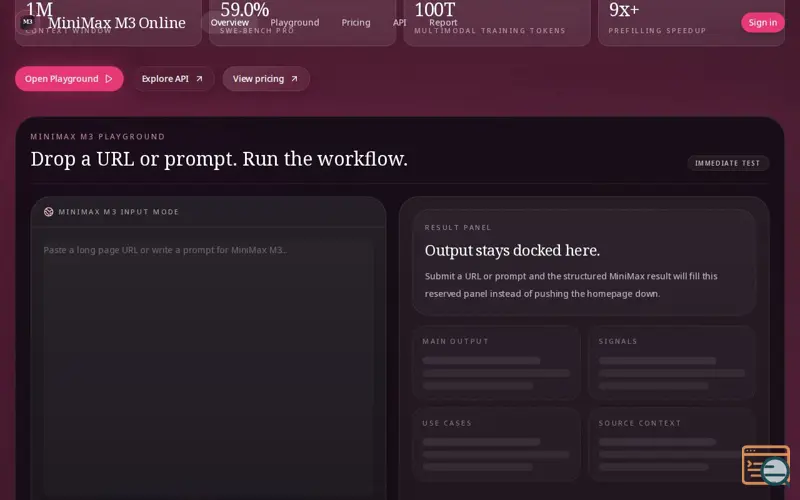The height and width of the screenshot is (500, 800).
Task: Click the play icon in Open Playground button
Action: tap(109, 79)
